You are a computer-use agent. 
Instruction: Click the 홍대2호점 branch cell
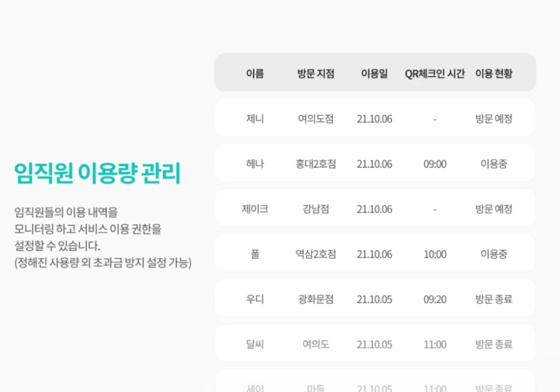[316, 163]
